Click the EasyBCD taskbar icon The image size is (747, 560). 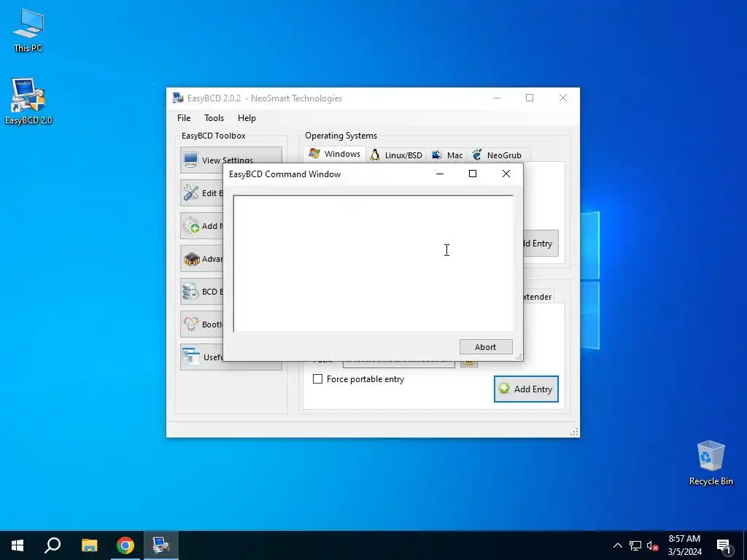coord(161,545)
